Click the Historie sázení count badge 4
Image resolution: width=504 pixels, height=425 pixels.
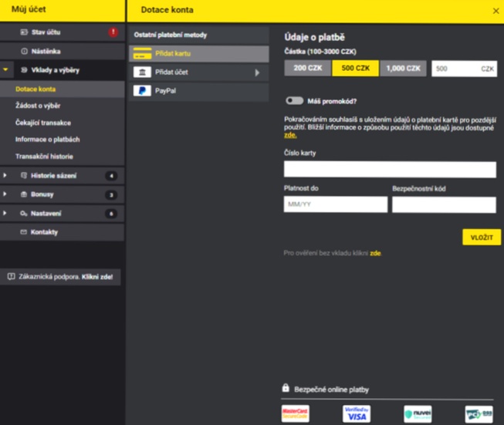coord(111,176)
